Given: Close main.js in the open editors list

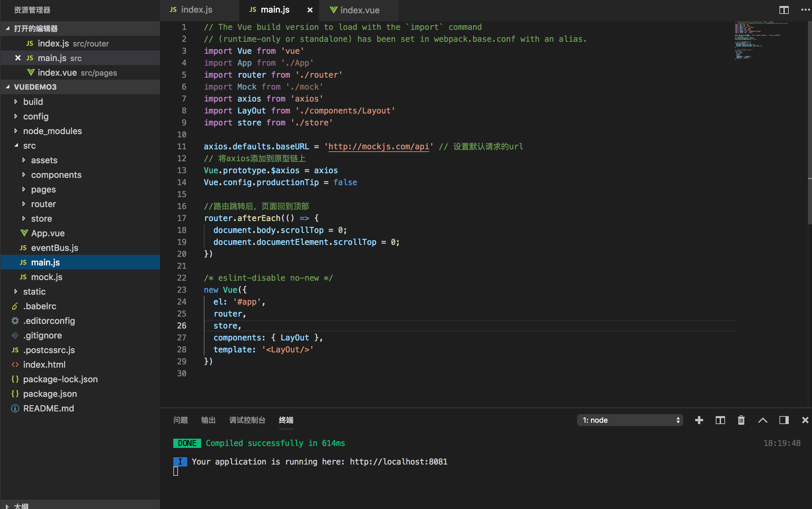Looking at the screenshot, I should (x=18, y=58).
